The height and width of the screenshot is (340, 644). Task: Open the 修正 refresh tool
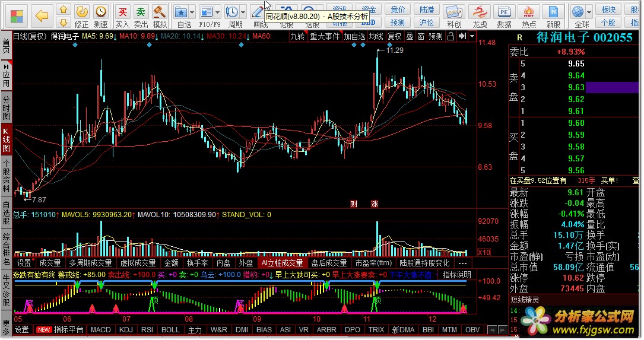[82, 17]
